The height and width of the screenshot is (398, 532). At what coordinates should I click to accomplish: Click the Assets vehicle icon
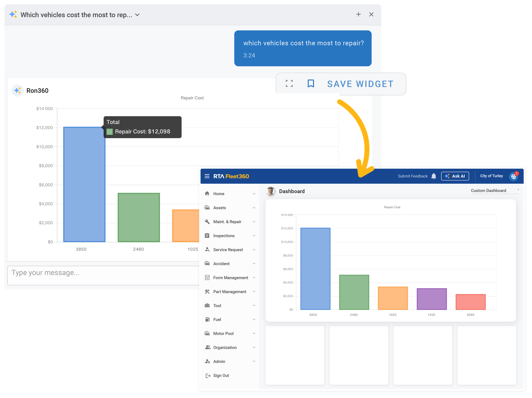point(207,208)
